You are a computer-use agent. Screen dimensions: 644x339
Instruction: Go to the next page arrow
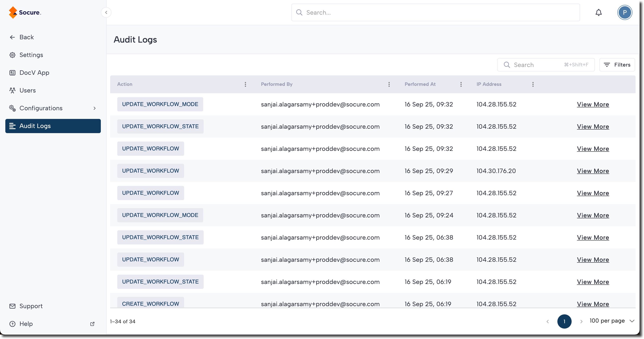581,321
